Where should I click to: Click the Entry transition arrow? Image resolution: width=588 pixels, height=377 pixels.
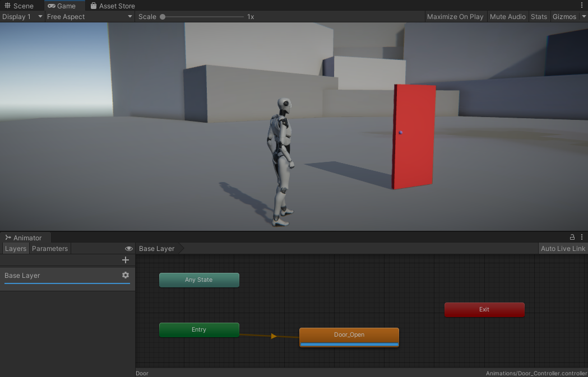274,336
